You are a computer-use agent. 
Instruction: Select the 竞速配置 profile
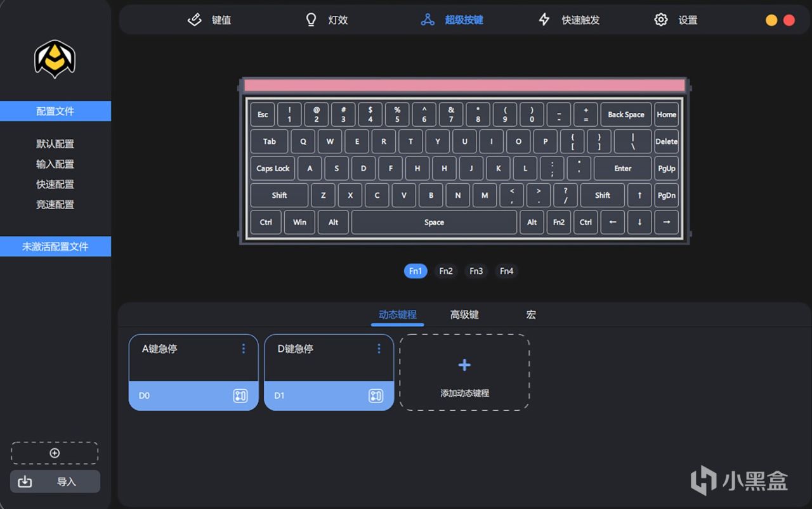(x=55, y=204)
